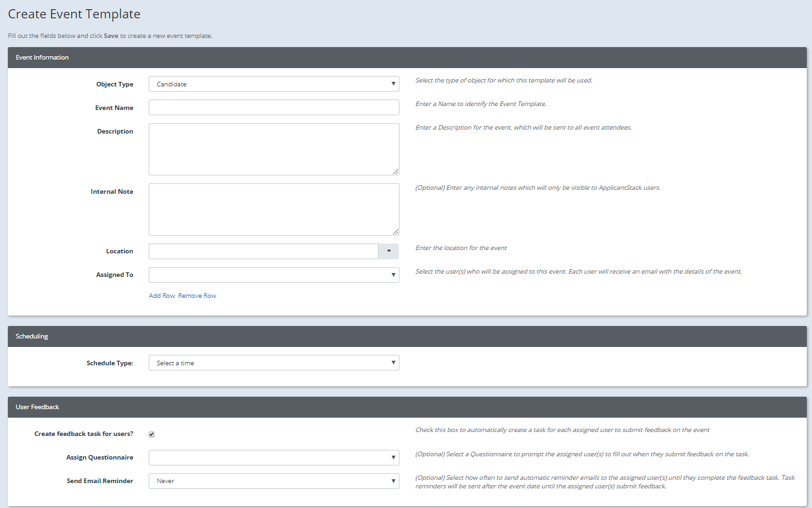Open the Send Email Reminder dropdown
Screen dimensions: 812x508
pyautogui.click(x=274, y=481)
